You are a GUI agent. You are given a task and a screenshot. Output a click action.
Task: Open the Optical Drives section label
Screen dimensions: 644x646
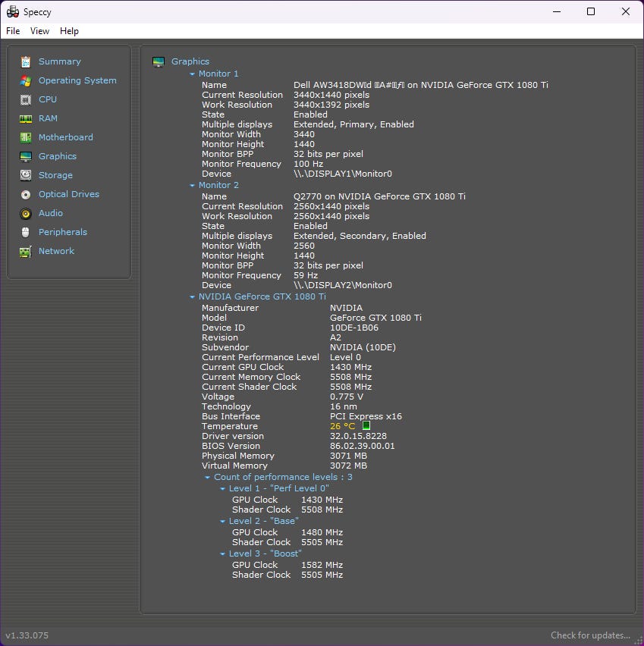(x=69, y=194)
